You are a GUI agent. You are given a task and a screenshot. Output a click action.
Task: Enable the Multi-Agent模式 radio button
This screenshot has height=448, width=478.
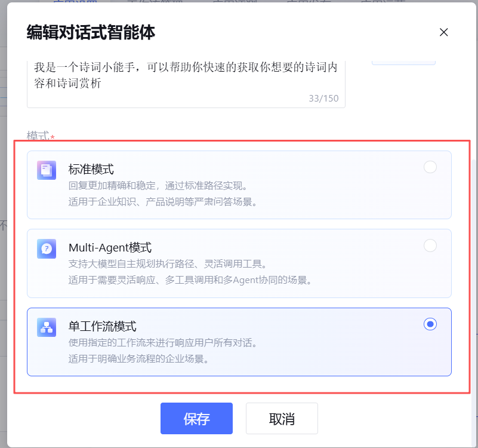[430, 246]
